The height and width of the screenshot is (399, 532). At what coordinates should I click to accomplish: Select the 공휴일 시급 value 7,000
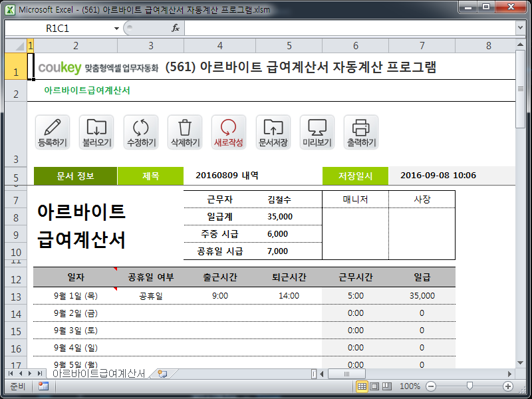[x=277, y=251]
